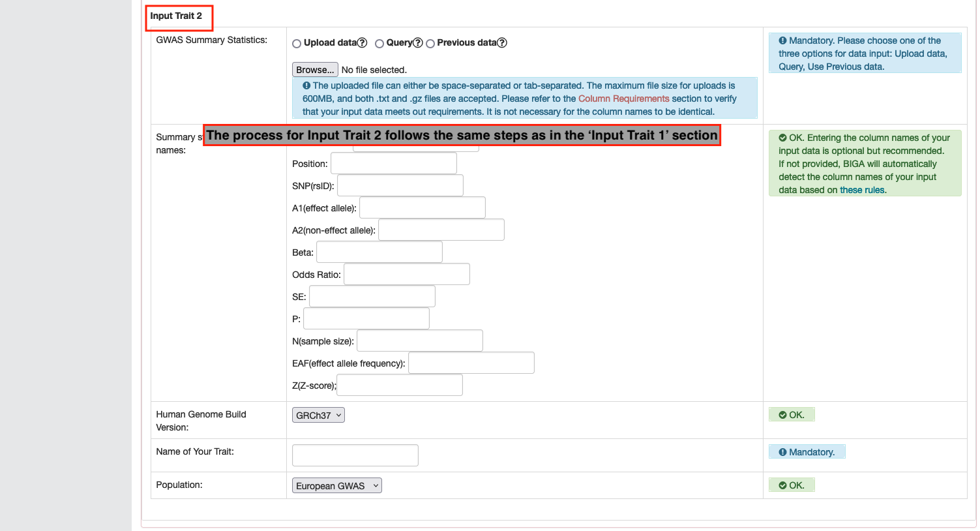Open the Human Genome Build Version dropdown
Viewport: 980px width, 531px height.
[318, 416]
